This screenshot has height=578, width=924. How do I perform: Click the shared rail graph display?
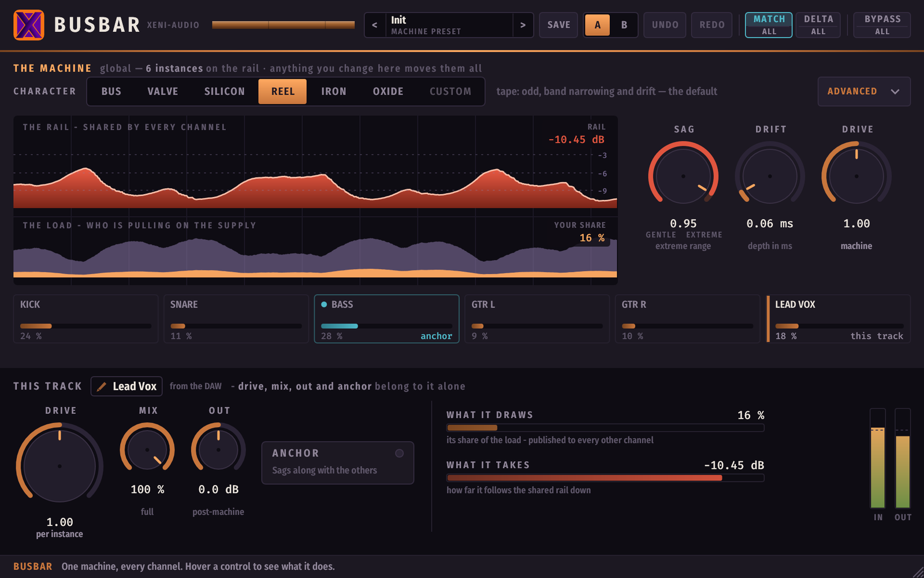(x=315, y=166)
